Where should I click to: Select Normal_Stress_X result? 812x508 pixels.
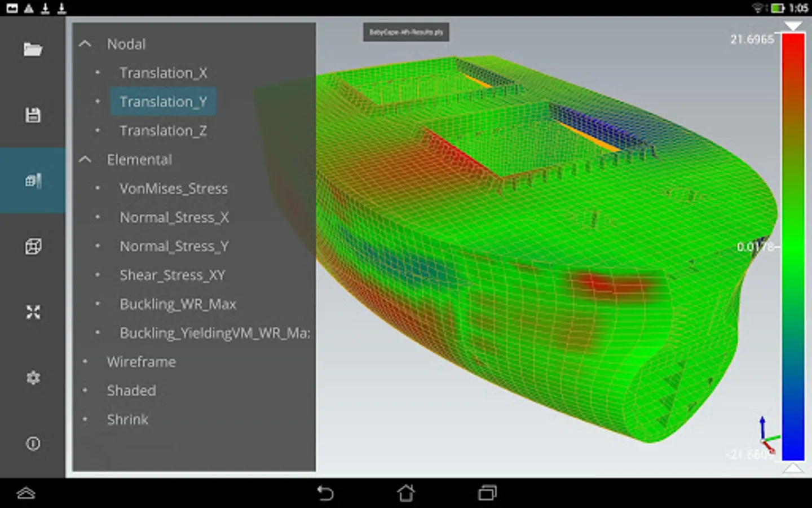174,217
